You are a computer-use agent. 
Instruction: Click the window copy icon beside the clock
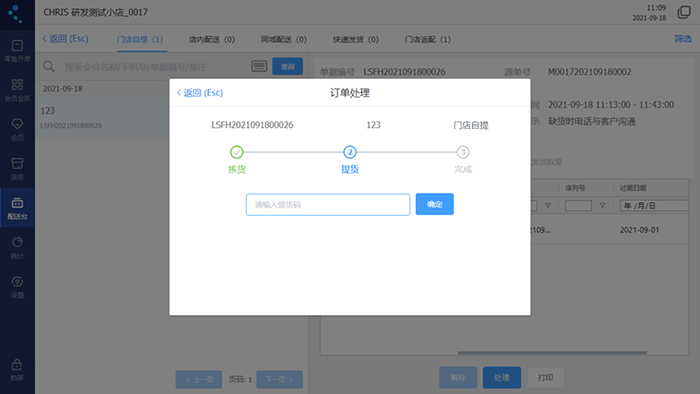pos(684,12)
